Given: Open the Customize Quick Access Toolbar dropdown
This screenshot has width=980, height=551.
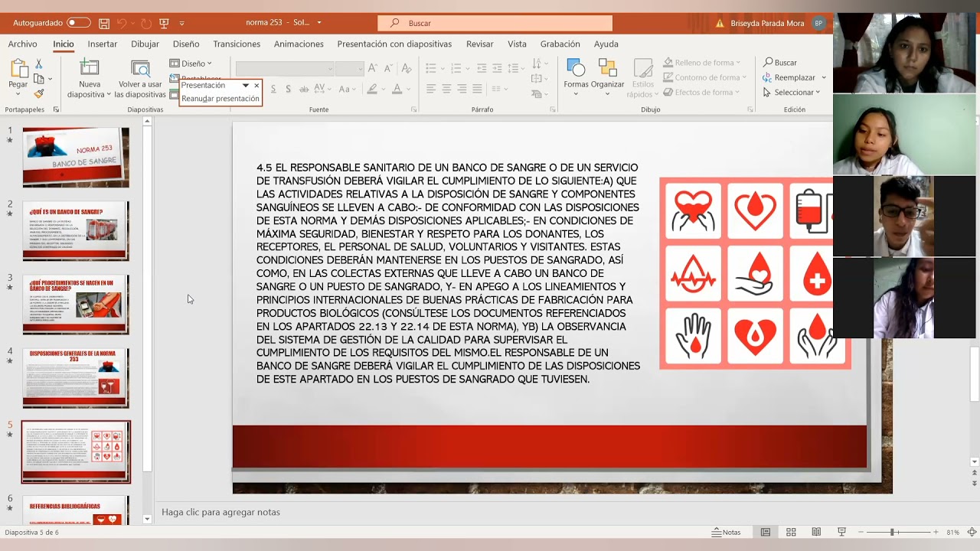Looking at the screenshot, I should pos(182,24).
